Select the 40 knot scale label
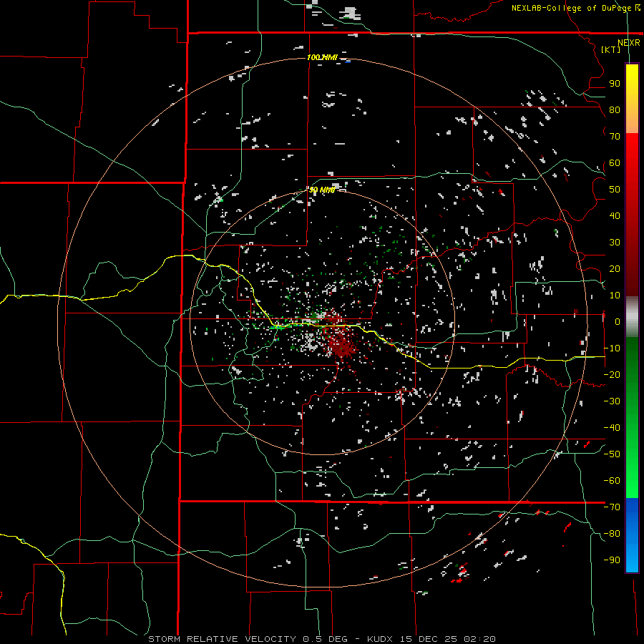644x644 pixels. tap(615, 216)
